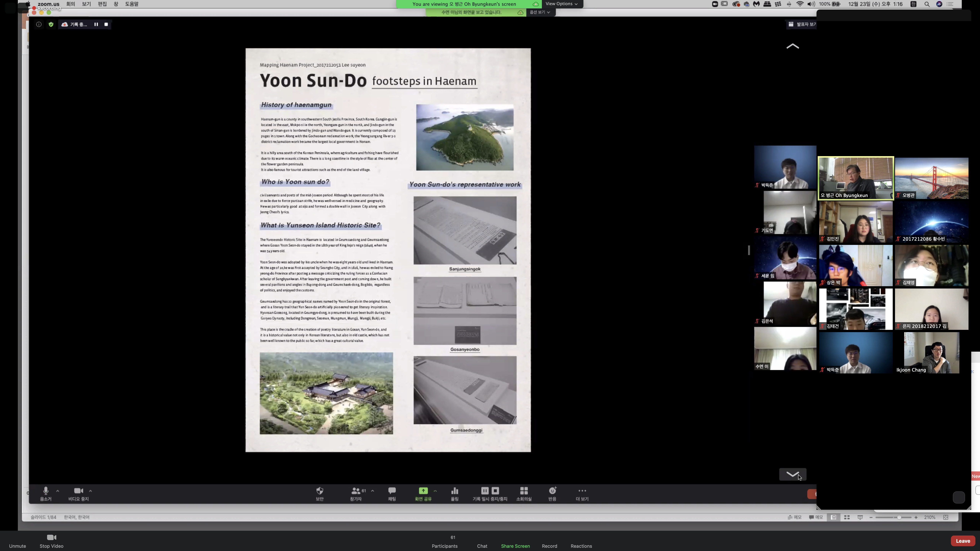Viewport: 980px width, 551px height.
Task: Open the View Options dropdown
Action: pos(562,4)
